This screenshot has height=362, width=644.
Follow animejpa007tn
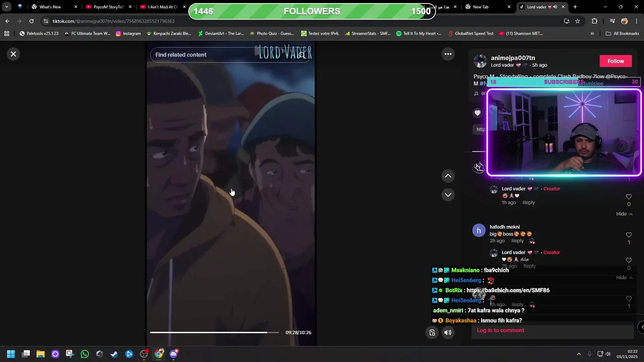coord(615,61)
